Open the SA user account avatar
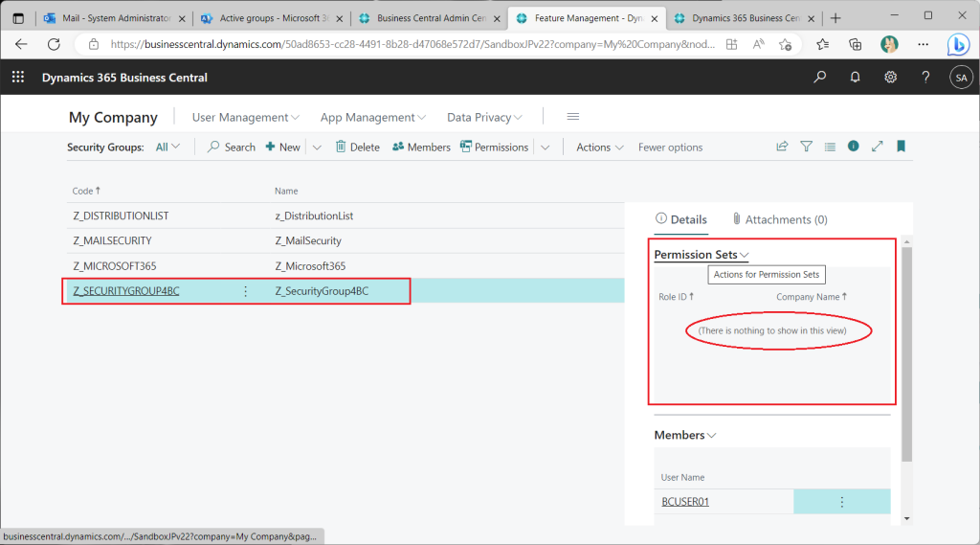Viewport: 980px width, 545px height. tap(961, 78)
